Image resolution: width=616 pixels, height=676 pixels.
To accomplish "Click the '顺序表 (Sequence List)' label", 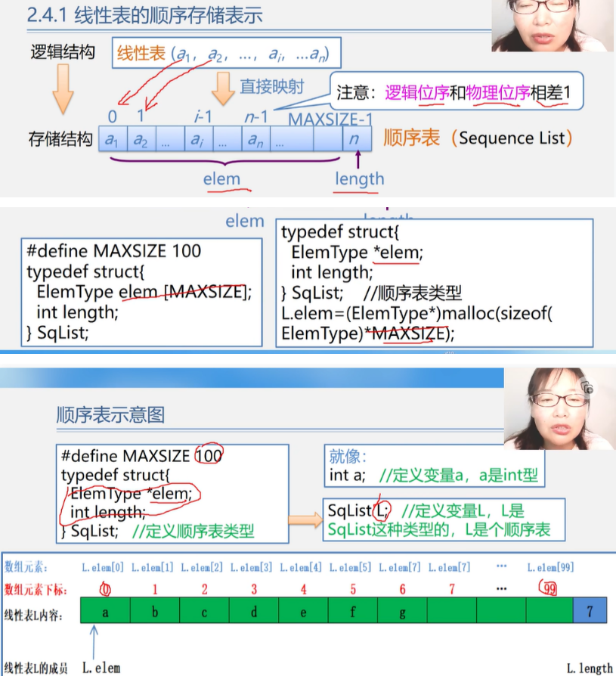I will point(478,138).
